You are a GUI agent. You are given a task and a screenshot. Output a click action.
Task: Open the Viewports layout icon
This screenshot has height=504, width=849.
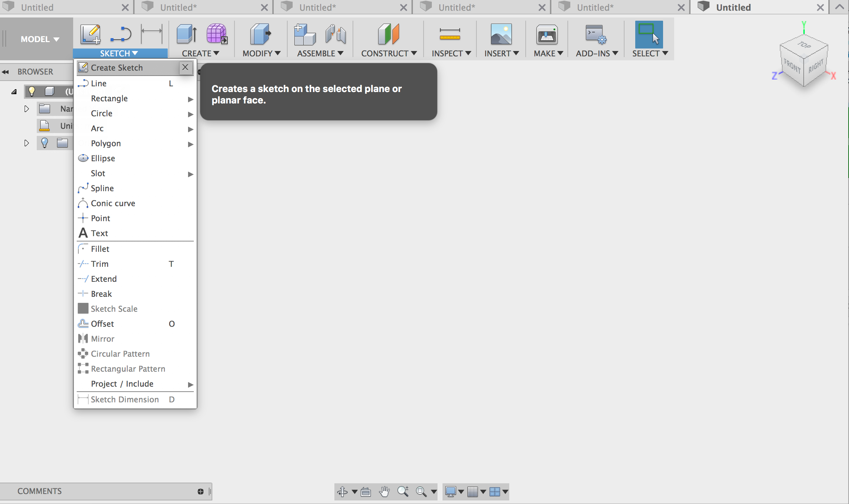pos(495,492)
